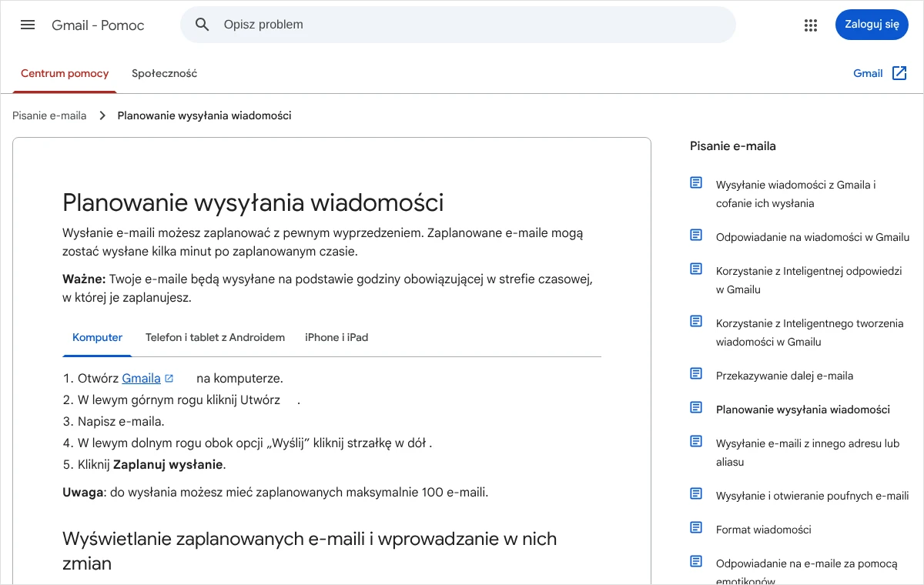This screenshot has width=924, height=585.
Task: Switch to Centrum pomocy tab
Action: tap(65, 73)
